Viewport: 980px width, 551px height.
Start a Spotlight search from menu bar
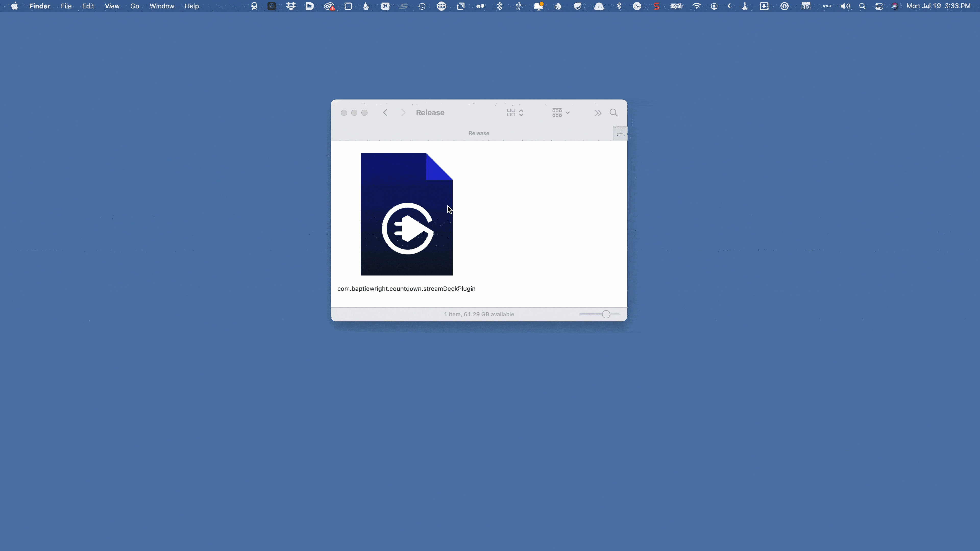click(x=862, y=6)
